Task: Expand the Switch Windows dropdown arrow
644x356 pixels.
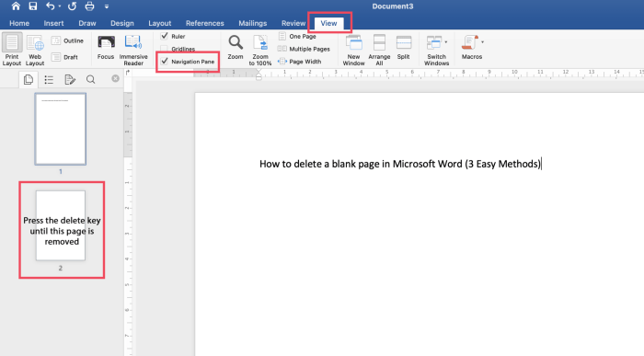Action: point(446,42)
